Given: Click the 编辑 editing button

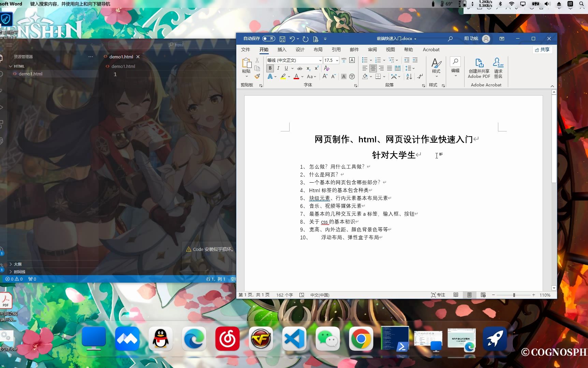Looking at the screenshot, I should 455,67.
